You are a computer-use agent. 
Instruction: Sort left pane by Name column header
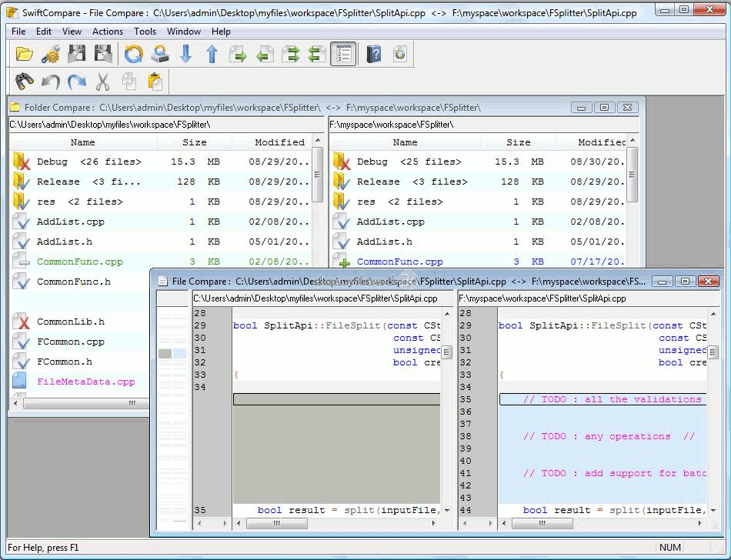(83, 142)
